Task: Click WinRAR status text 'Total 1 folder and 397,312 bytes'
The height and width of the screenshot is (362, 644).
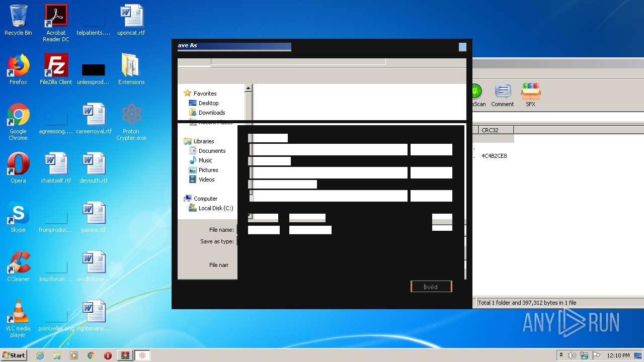Action: (527, 303)
